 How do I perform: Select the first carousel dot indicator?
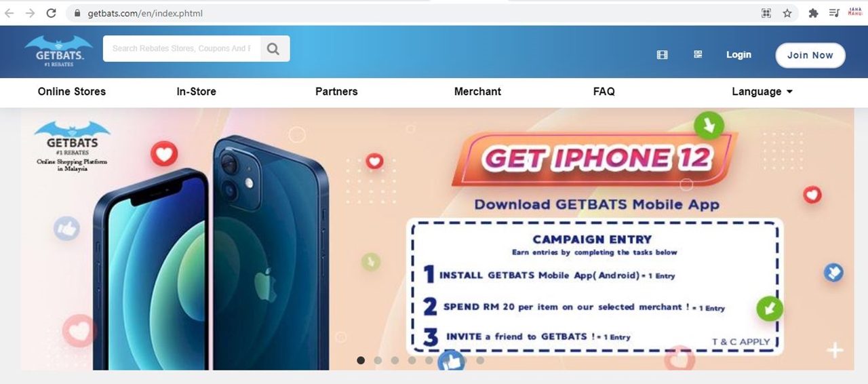coord(361,360)
